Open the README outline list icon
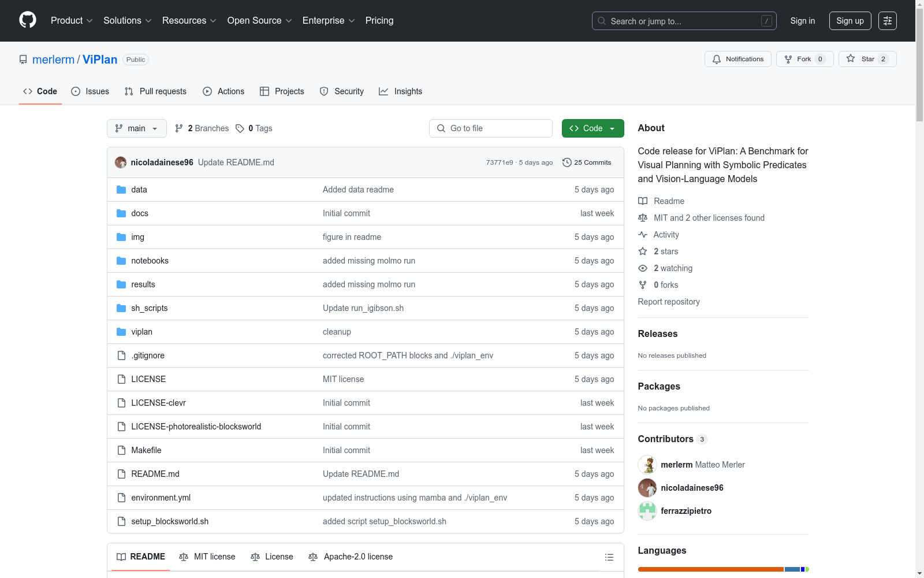 pos(609,557)
